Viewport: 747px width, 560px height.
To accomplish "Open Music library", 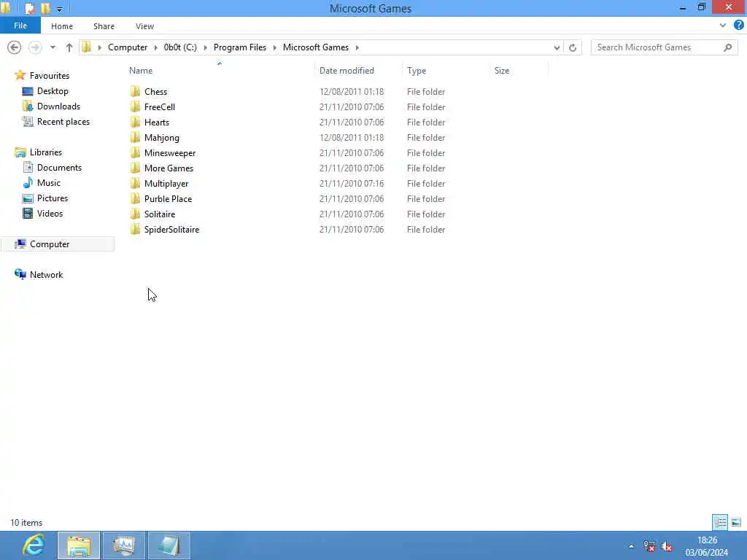I will point(49,182).
